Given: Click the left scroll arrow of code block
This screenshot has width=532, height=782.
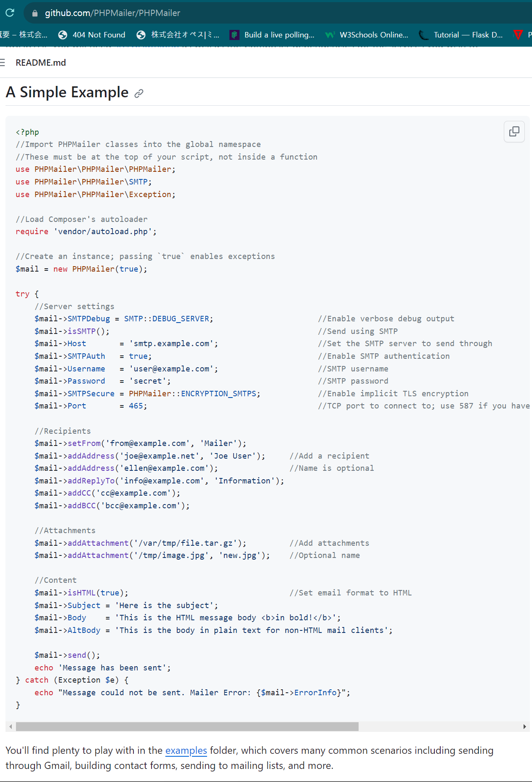Looking at the screenshot, I should pos(11,726).
